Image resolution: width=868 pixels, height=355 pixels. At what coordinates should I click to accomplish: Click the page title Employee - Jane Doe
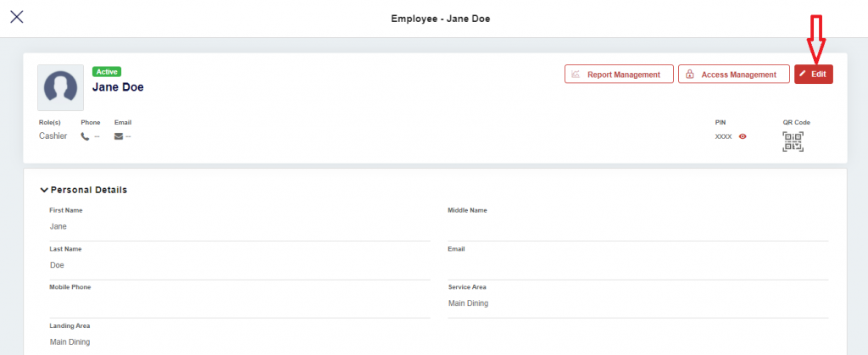point(441,19)
